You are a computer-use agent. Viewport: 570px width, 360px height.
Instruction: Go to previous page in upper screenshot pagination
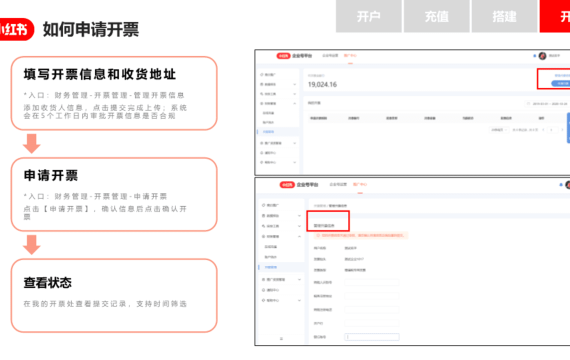pyautogui.click(x=543, y=130)
